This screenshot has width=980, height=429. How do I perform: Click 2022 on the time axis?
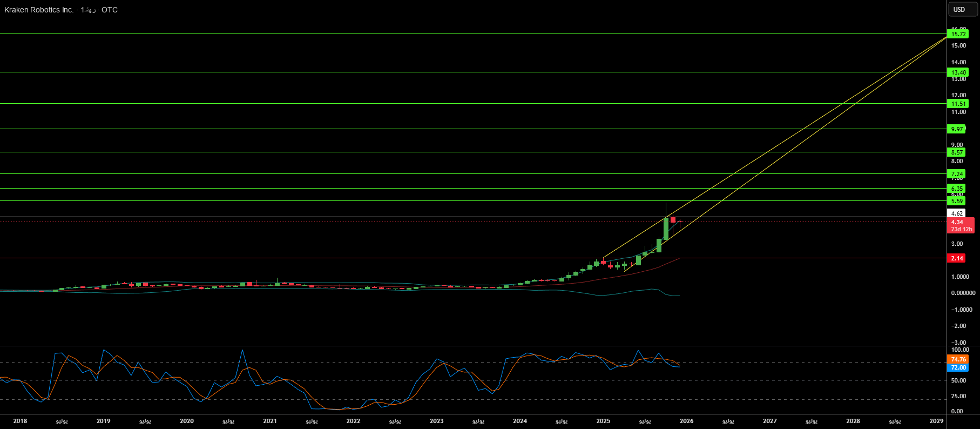coord(353,421)
